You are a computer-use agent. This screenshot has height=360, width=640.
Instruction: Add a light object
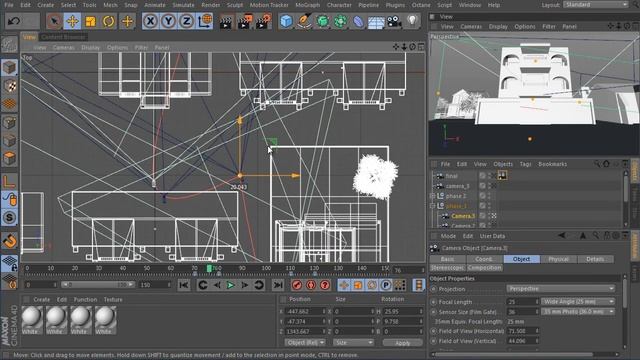pyautogui.click(x=412, y=21)
